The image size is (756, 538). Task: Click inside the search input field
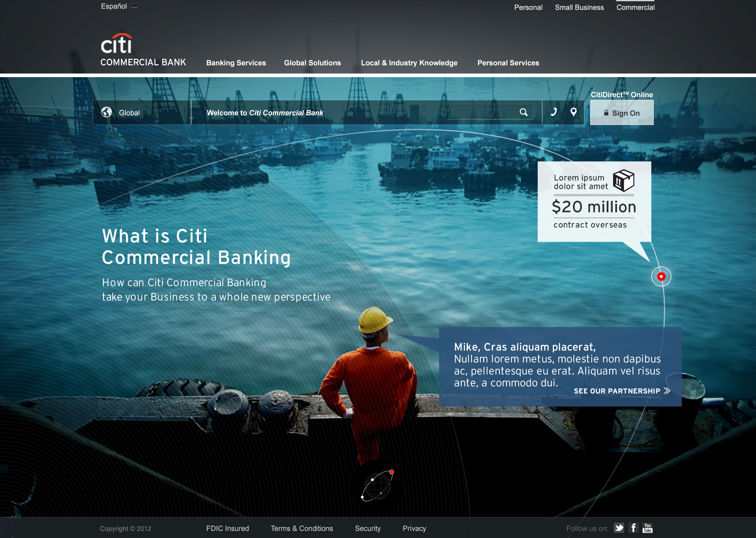(x=480, y=113)
